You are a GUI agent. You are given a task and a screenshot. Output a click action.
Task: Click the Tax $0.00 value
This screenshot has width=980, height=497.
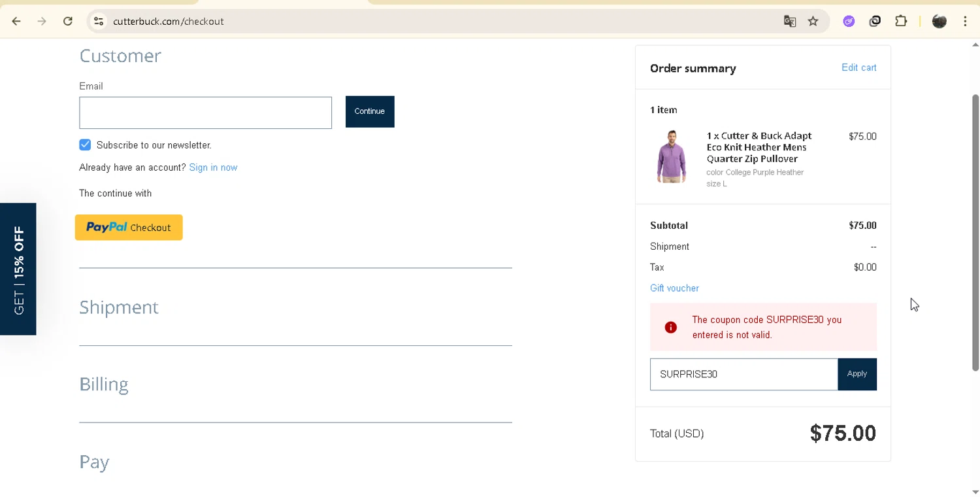point(865,267)
